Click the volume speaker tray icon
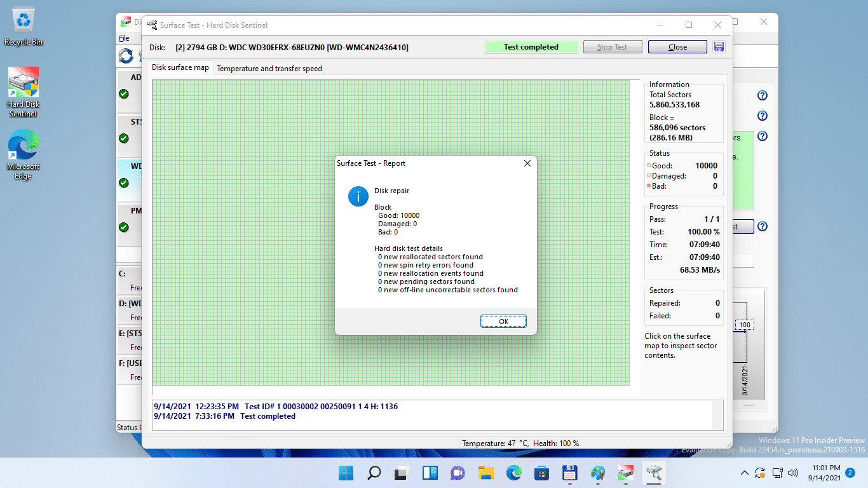This screenshot has width=868, height=488. (792, 473)
